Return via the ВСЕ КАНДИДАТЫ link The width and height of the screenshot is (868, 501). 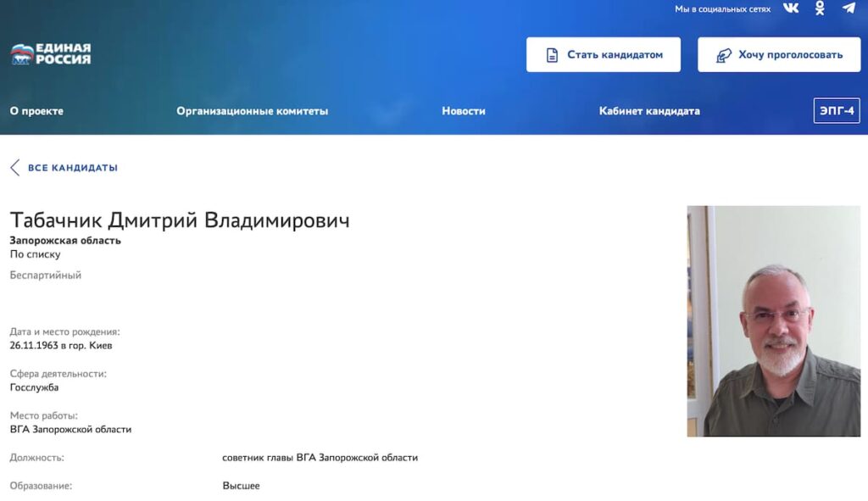pos(73,168)
